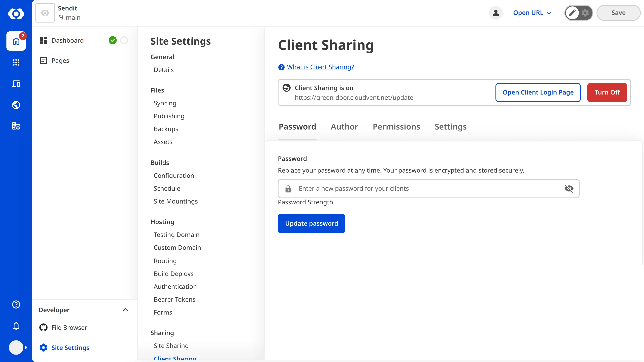
Task: Expand the user avatar arrow menu
Action: click(26, 347)
